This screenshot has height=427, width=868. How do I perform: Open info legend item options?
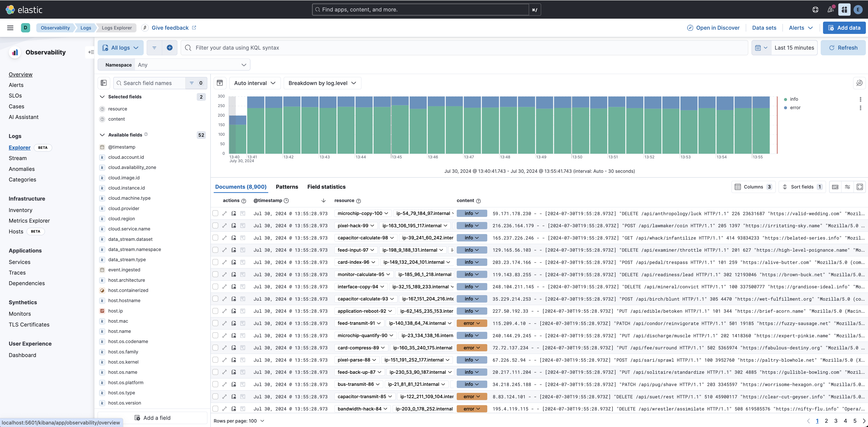click(x=860, y=99)
